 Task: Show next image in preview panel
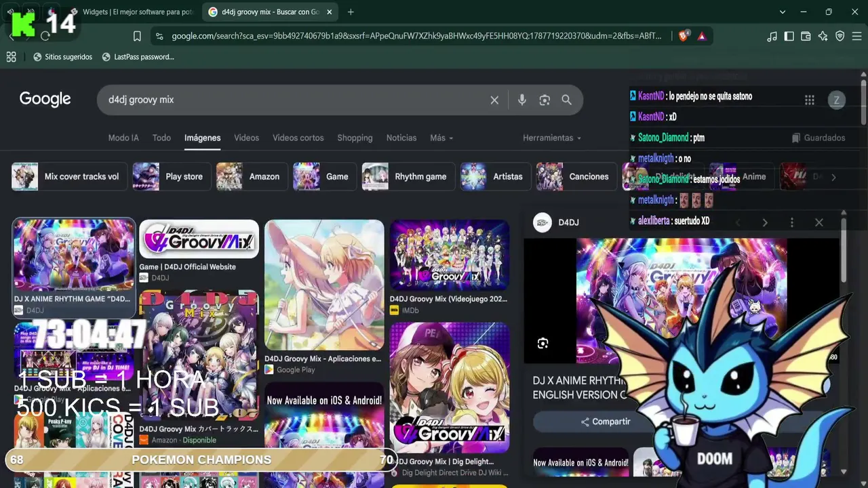click(x=765, y=222)
